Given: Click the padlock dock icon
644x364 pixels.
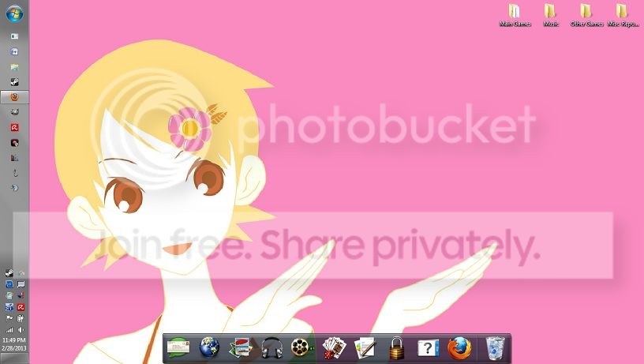Looking at the screenshot, I should (x=396, y=348).
